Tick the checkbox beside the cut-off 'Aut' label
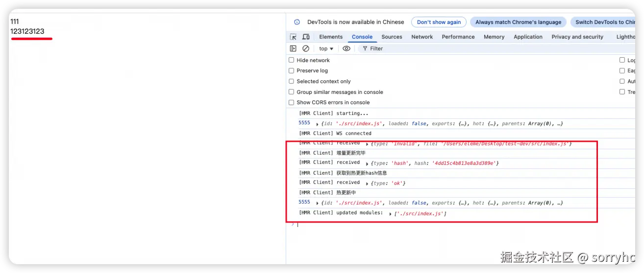Viewport: 644px width, 273px height. pyautogui.click(x=622, y=81)
